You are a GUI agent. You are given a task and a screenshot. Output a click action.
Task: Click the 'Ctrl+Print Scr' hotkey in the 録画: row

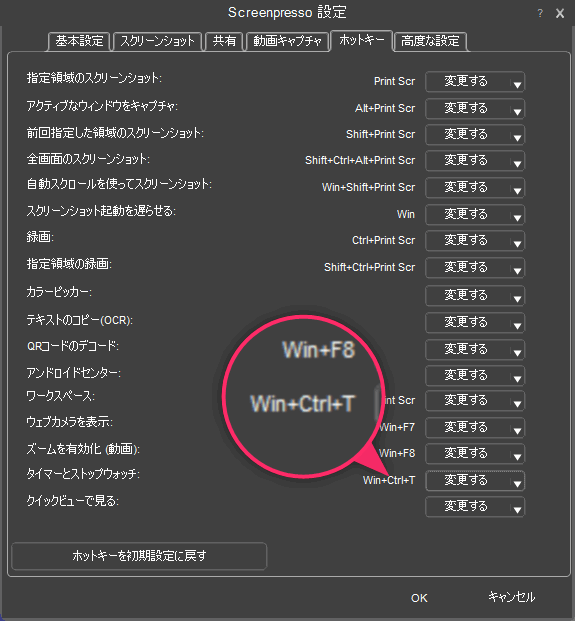tap(383, 241)
